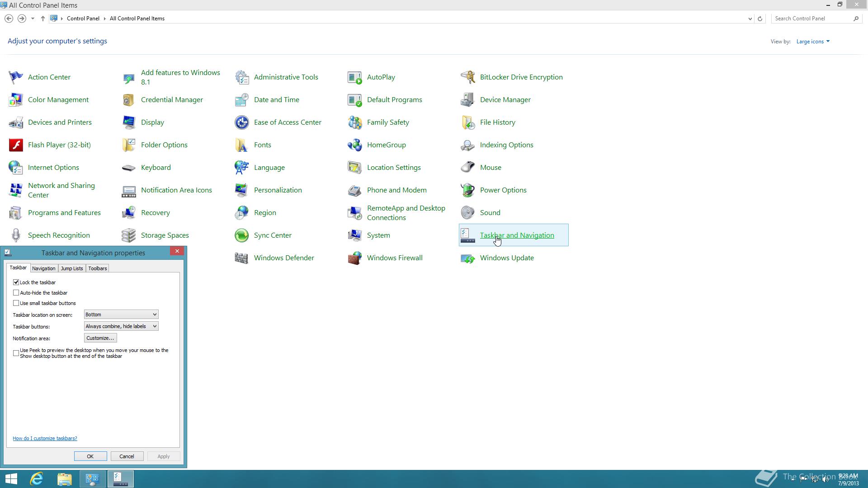Viewport: 868px width, 488px height.
Task: Close the Taskbar and Navigation properties dialog
Action: coord(177,251)
